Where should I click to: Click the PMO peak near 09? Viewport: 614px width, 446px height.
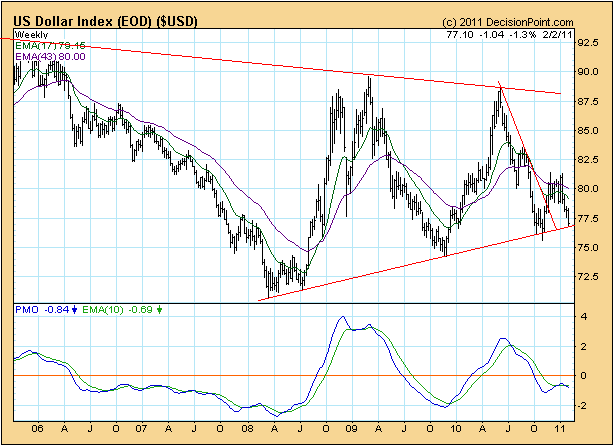tap(342, 319)
